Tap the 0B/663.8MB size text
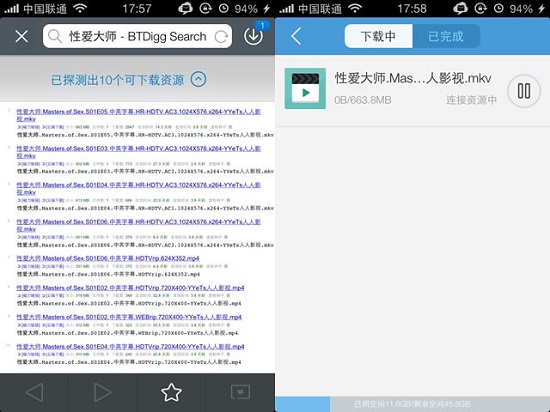This screenshot has height=412, width=550. [x=363, y=100]
